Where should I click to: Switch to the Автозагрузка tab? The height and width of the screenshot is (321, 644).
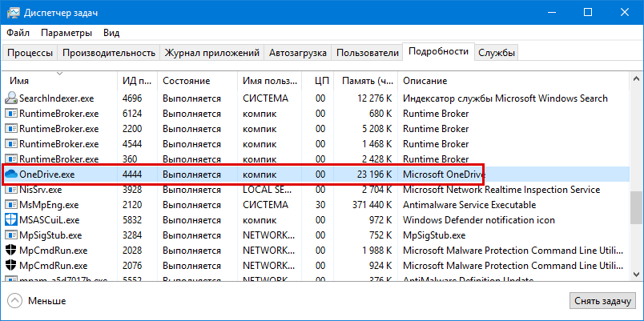[298, 53]
